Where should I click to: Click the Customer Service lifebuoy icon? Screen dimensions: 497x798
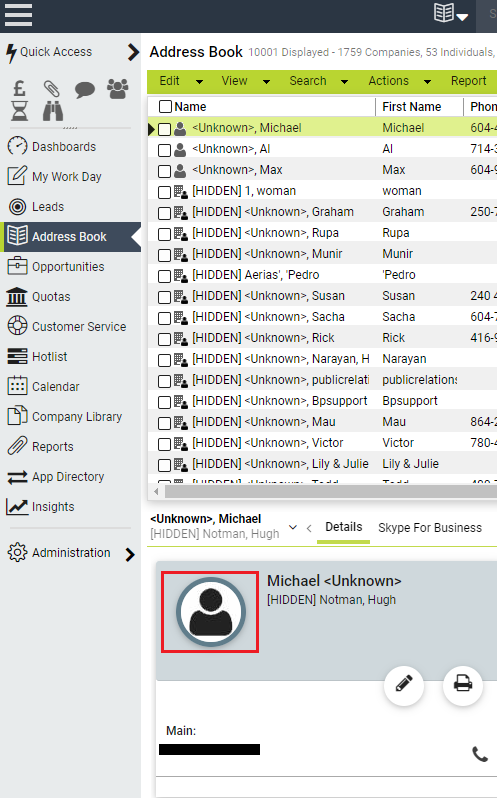click(17, 326)
